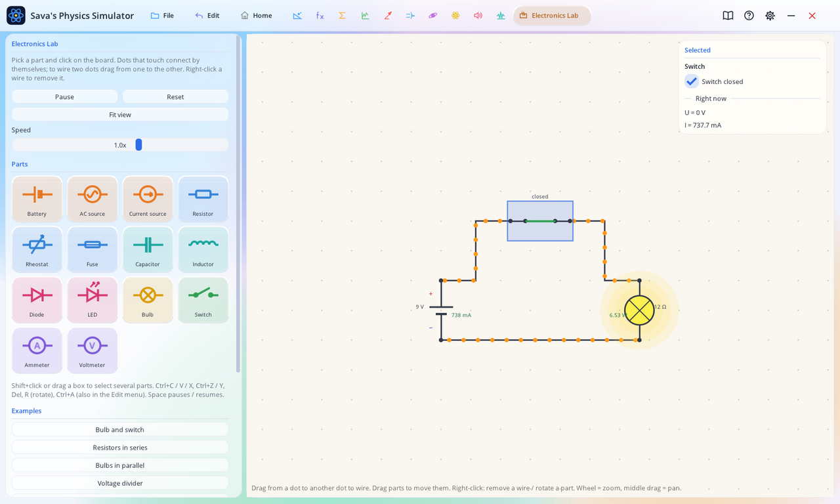Select the Fuse part
The width and height of the screenshot is (840, 504).
point(93,249)
